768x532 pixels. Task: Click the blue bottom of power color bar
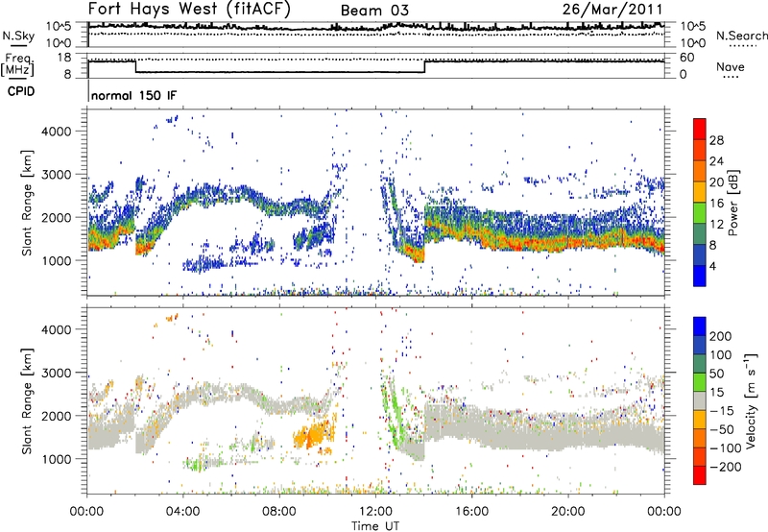tap(700, 276)
